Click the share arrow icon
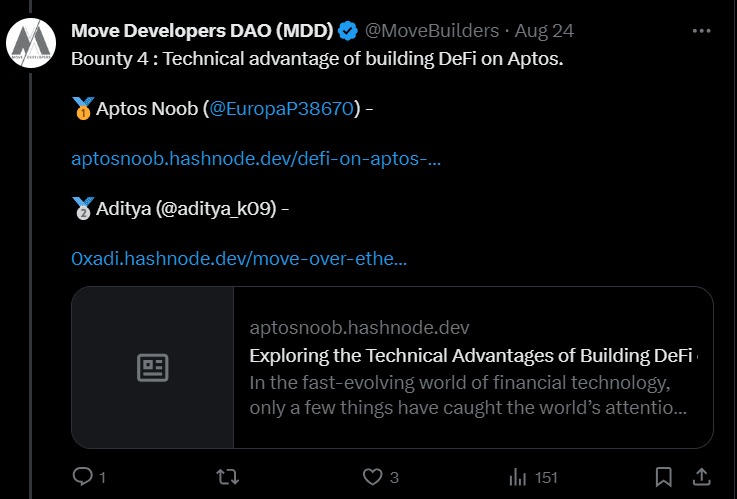This screenshot has width=737, height=499. coord(702,476)
